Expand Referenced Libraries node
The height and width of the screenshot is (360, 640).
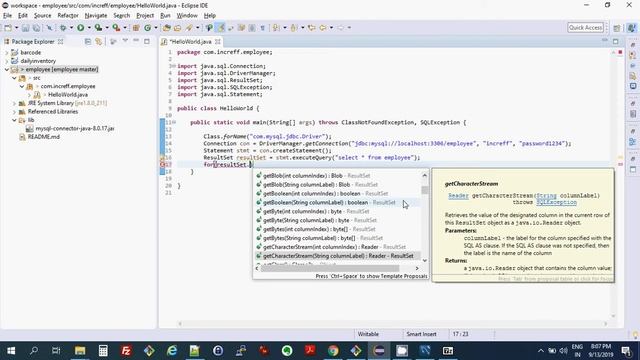click(x=14, y=111)
